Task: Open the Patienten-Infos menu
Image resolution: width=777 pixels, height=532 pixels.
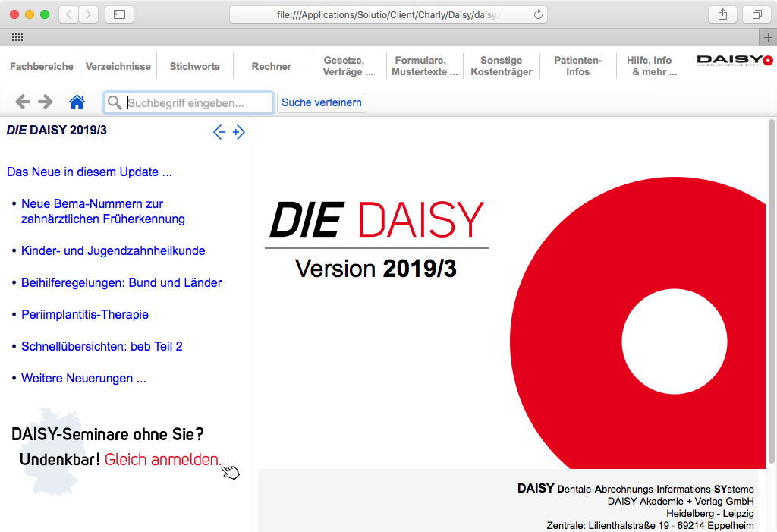Action: [577, 67]
